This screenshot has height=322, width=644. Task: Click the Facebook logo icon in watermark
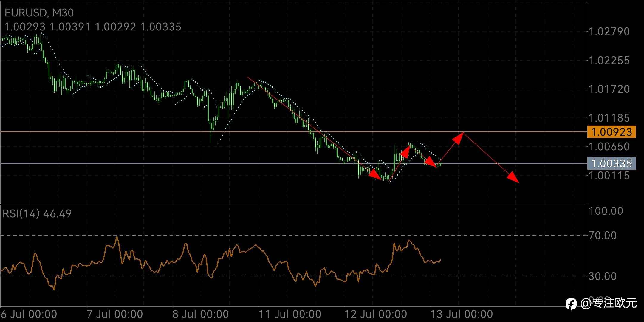pyautogui.click(x=571, y=304)
